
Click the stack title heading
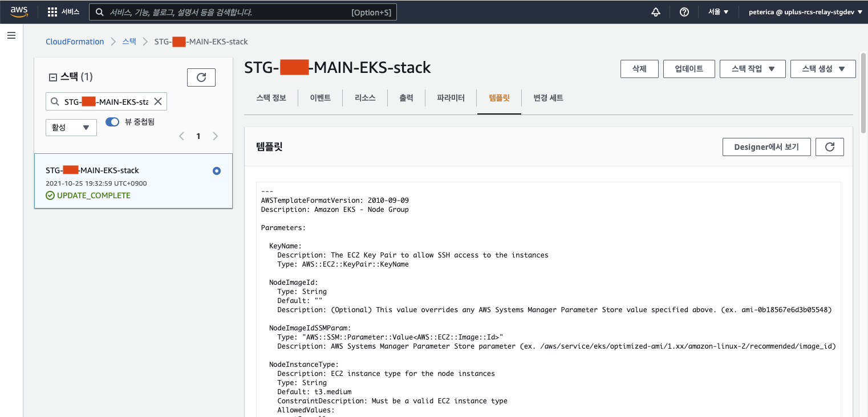click(x=338, y=67)
